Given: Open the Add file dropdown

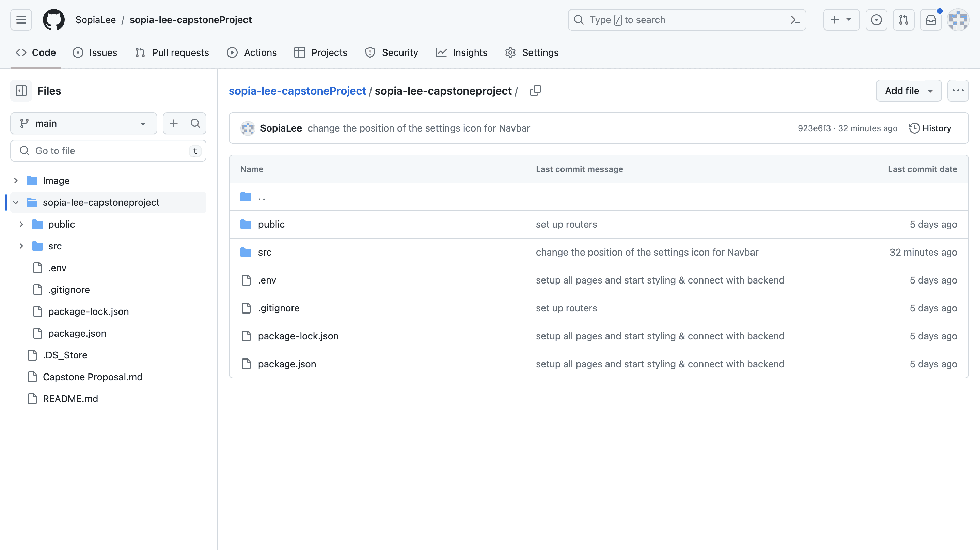Looking at the screenshot, I should (x=908, y=91).
